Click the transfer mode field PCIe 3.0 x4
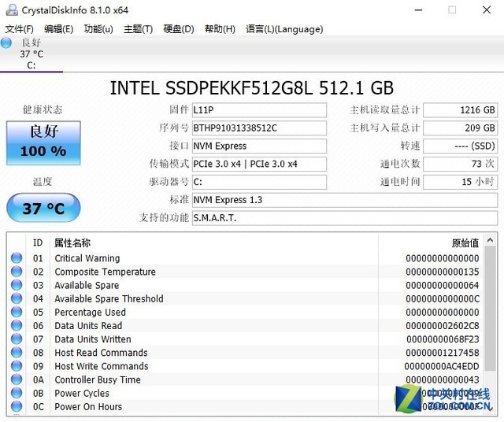 click(259, 165)
